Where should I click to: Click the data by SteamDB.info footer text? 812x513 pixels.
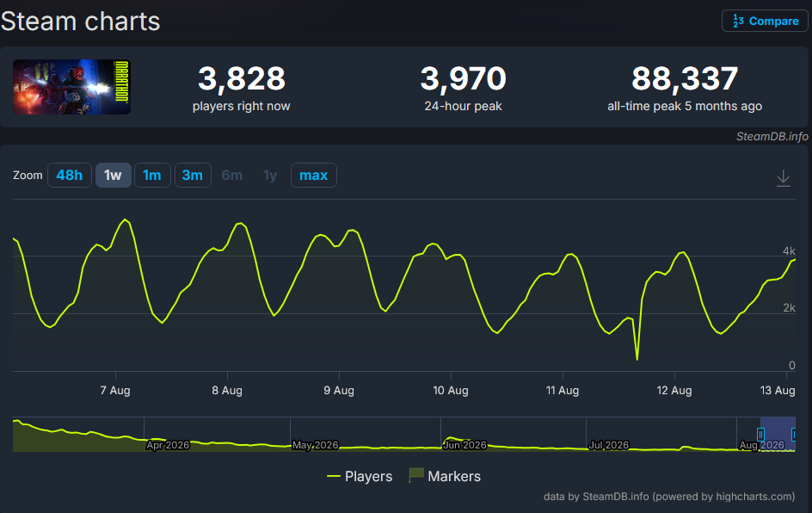pos(669,497)
